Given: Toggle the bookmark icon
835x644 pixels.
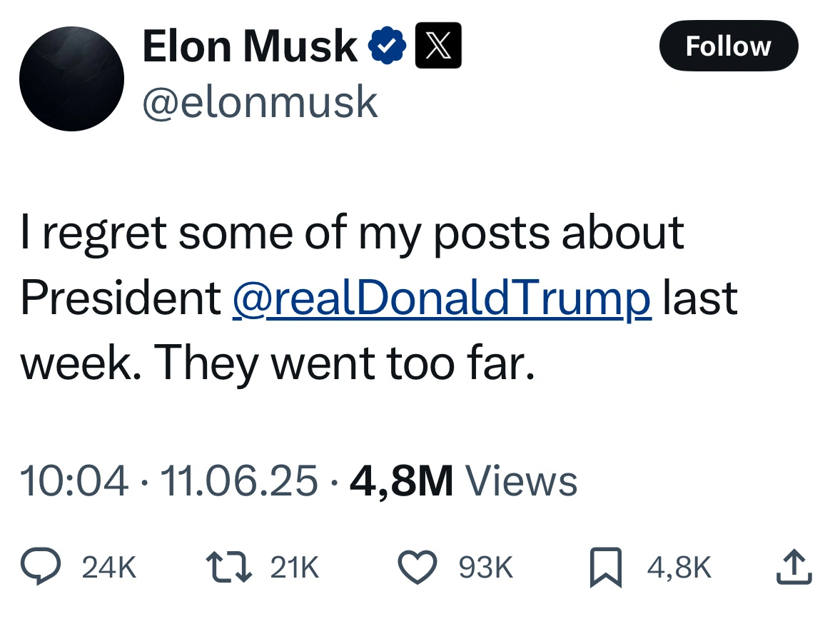Looking at the screenshot, I should (606, 568).
